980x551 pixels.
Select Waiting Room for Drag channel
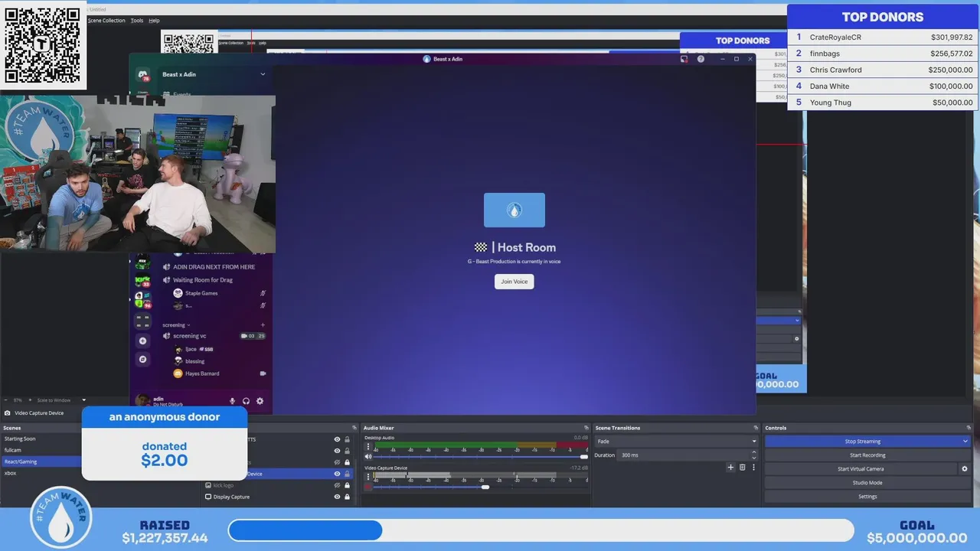tap(202, 280)
